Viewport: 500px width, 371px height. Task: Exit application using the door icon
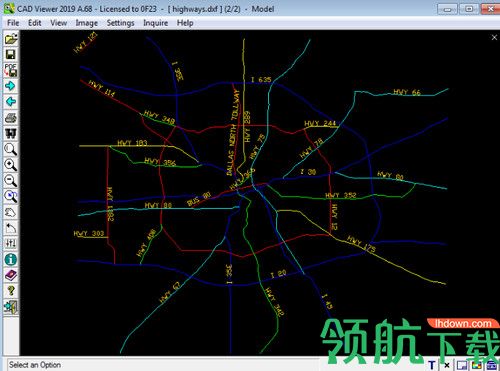point(11,307)
